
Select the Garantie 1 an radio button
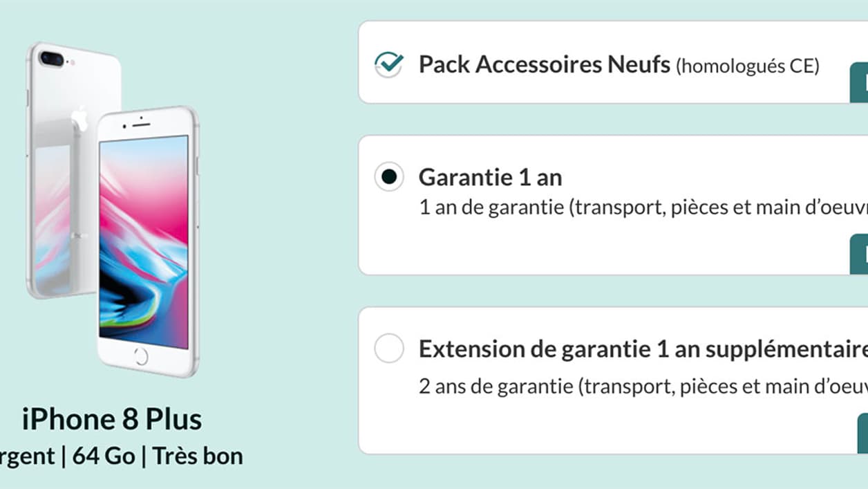(x=389, y=177)
